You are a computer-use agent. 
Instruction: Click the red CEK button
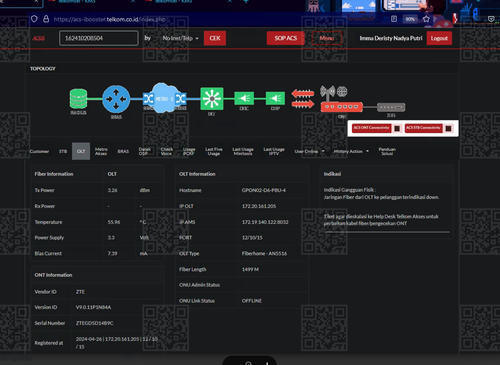click(215, 38)
